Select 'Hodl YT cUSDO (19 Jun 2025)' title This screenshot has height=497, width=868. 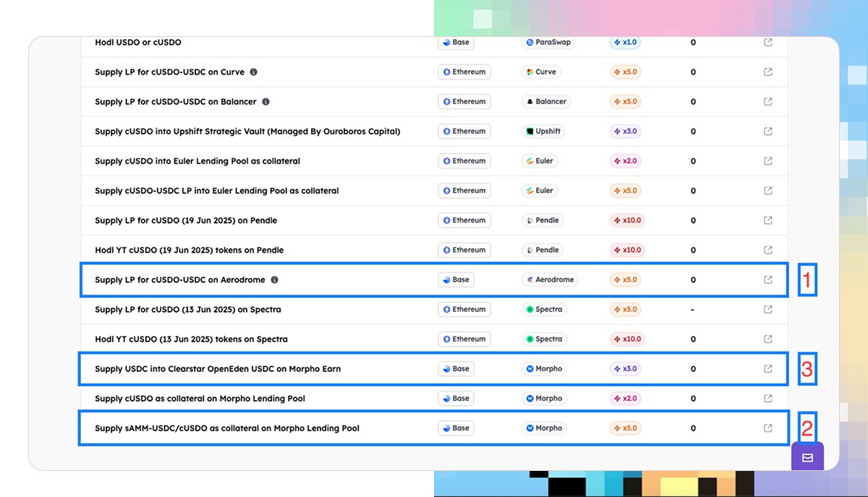pos(190,250)
